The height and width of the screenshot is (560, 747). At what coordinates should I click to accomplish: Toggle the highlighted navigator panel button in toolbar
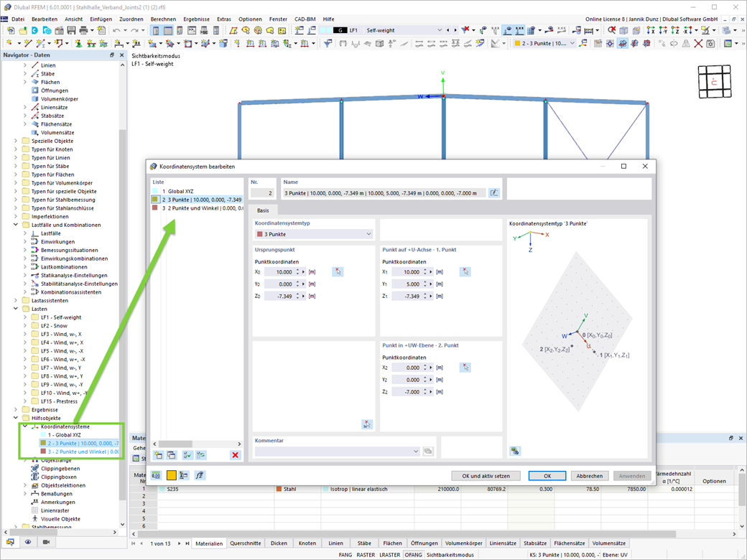156,30
